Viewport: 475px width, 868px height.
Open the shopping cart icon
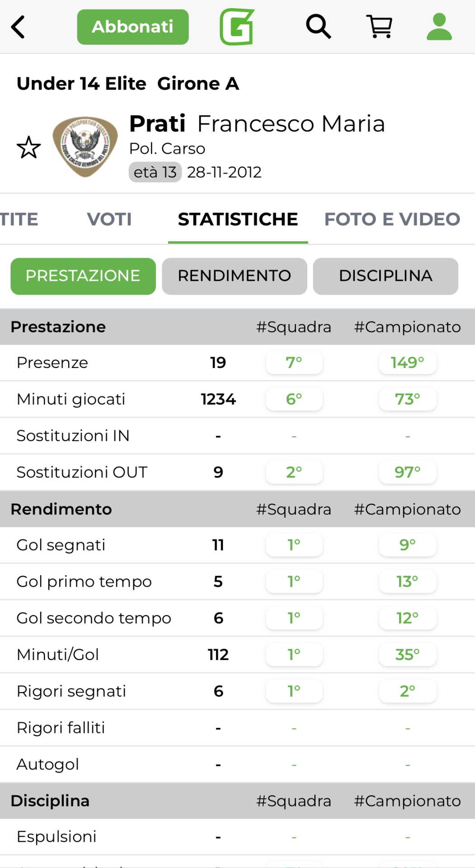[x=380, y=27]
